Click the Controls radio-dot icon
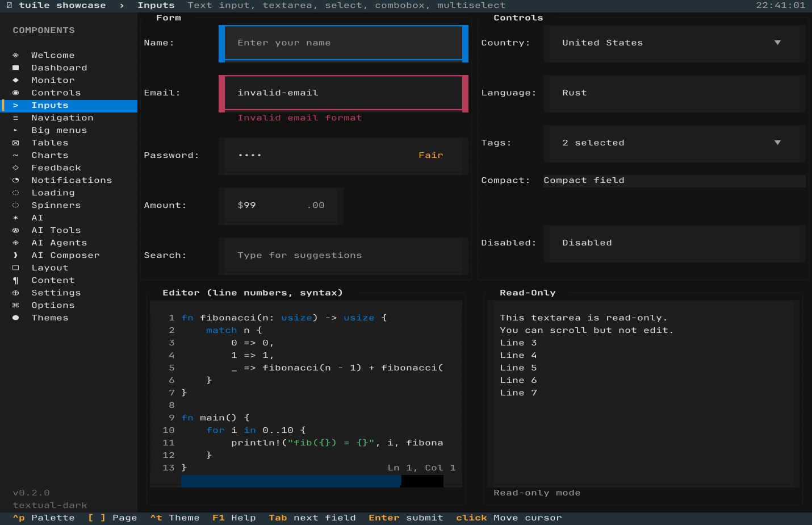812x525 pixels. click(15, 93)
